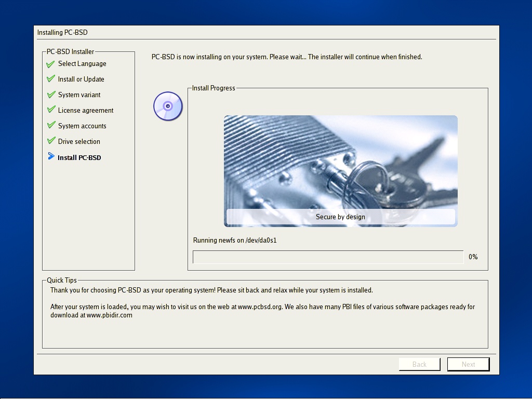Screen dimensions: 532x399
Task: Click the Thank you for choosing PC-BSD tip
Action: [x=211, y=290]
